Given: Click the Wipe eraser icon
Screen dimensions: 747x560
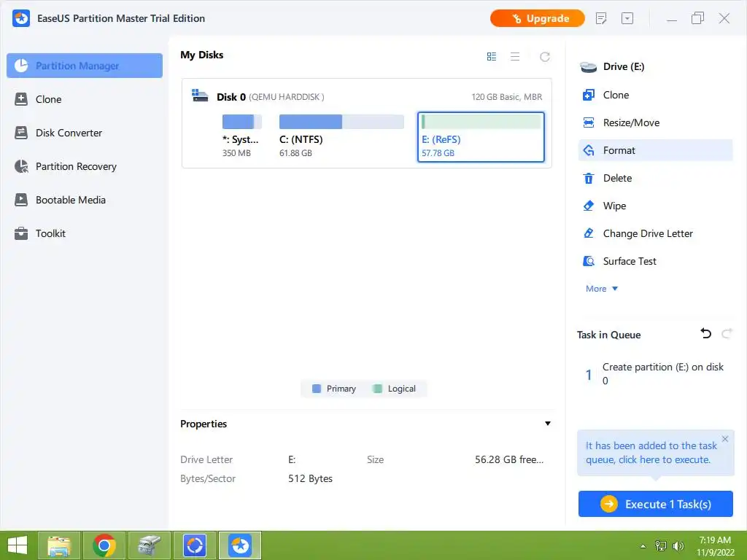Looking at the screenshot, I should [589, 206].
